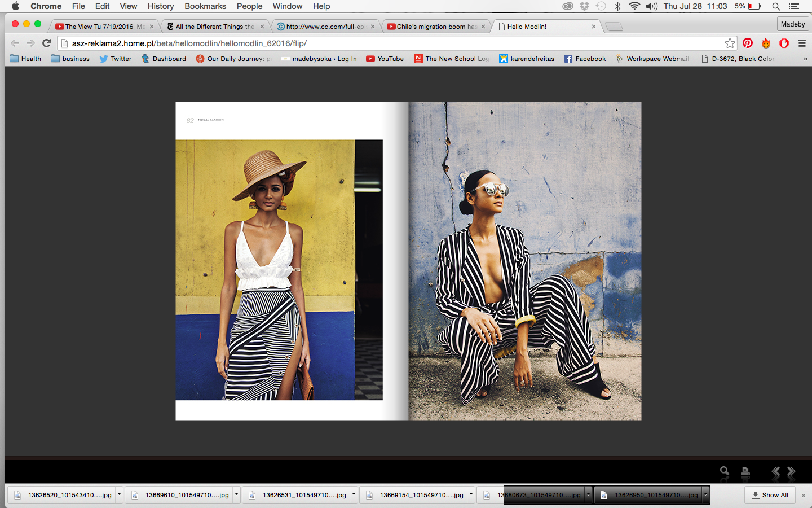Click the volume menu bar icon
This screenshot has width=812, height=508.
tap(652, 6)
